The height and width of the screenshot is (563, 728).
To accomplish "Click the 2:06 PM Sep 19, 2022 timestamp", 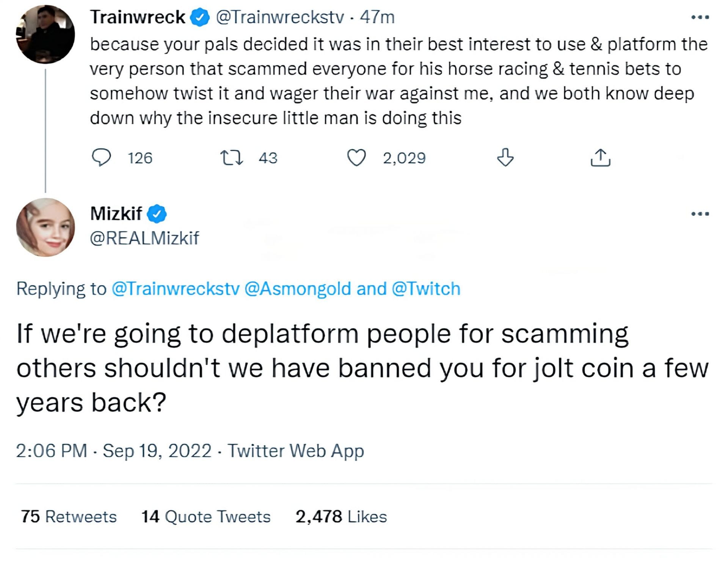I will point(113,451).
